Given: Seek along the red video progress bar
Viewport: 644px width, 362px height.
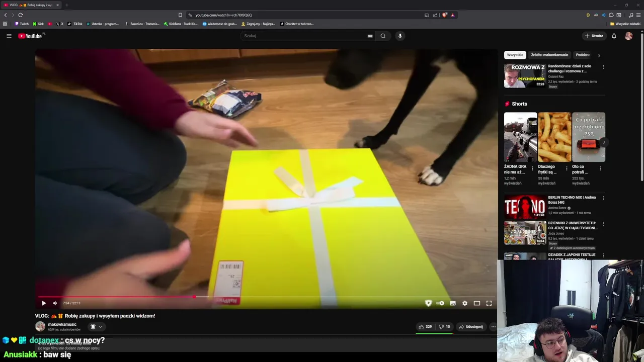Looking at the screenshot, I should point(266,297).
